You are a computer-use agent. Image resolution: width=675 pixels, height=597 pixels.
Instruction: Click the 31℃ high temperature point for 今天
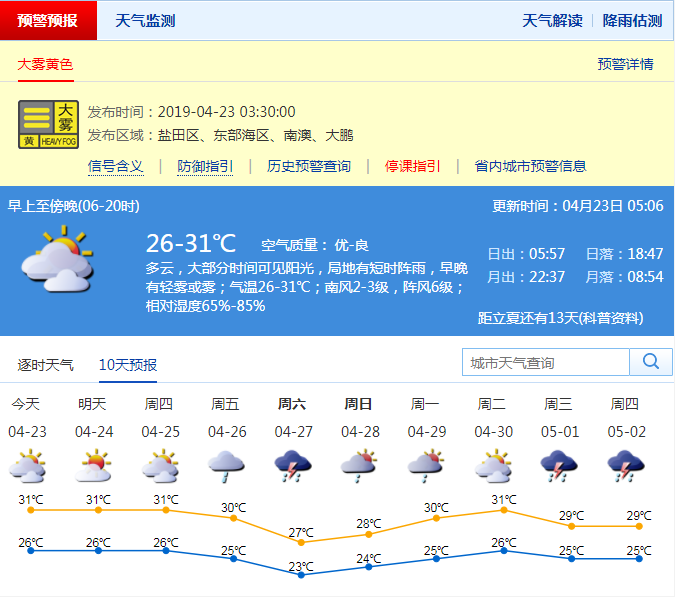pos(31,510)
